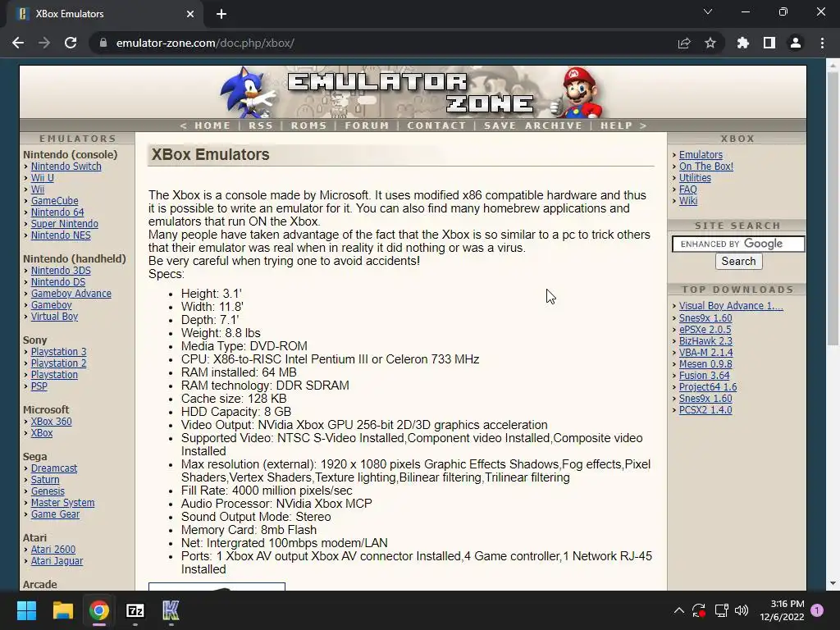Click the Chrome taskbar icon
The width and height of the screenshot is (840, 630).
[x=99, y=610]
